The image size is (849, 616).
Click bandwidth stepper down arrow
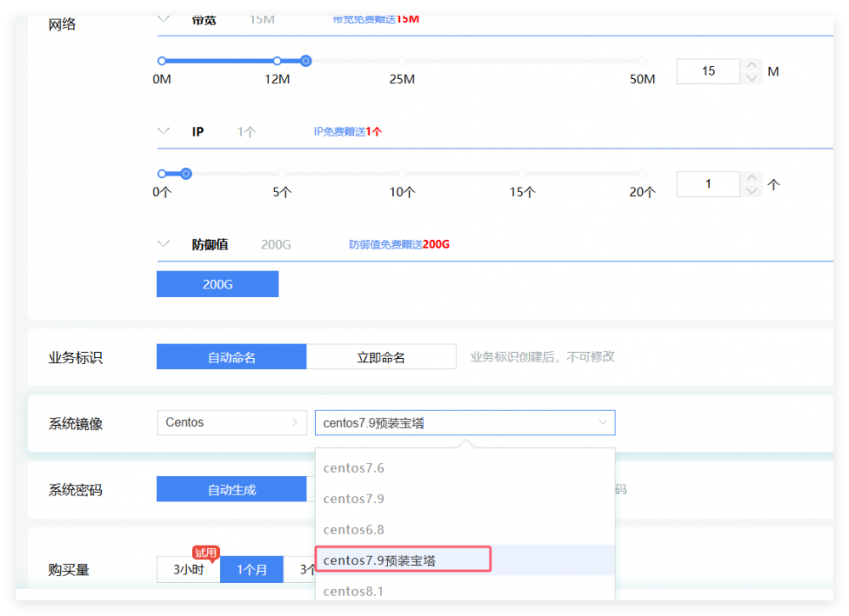751,78
